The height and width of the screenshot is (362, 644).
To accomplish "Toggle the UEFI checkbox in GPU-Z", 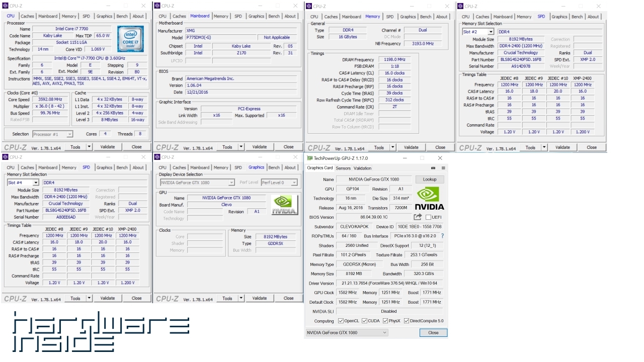I will 428,217.
